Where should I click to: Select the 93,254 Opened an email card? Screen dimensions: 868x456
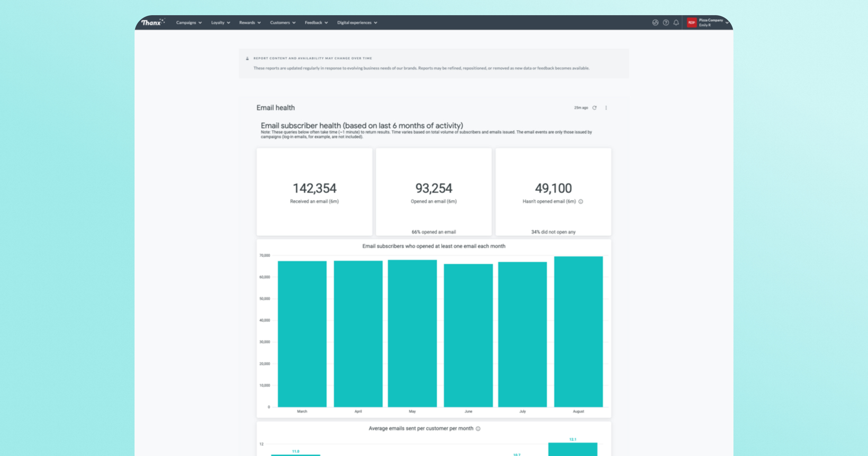[433, 192]
